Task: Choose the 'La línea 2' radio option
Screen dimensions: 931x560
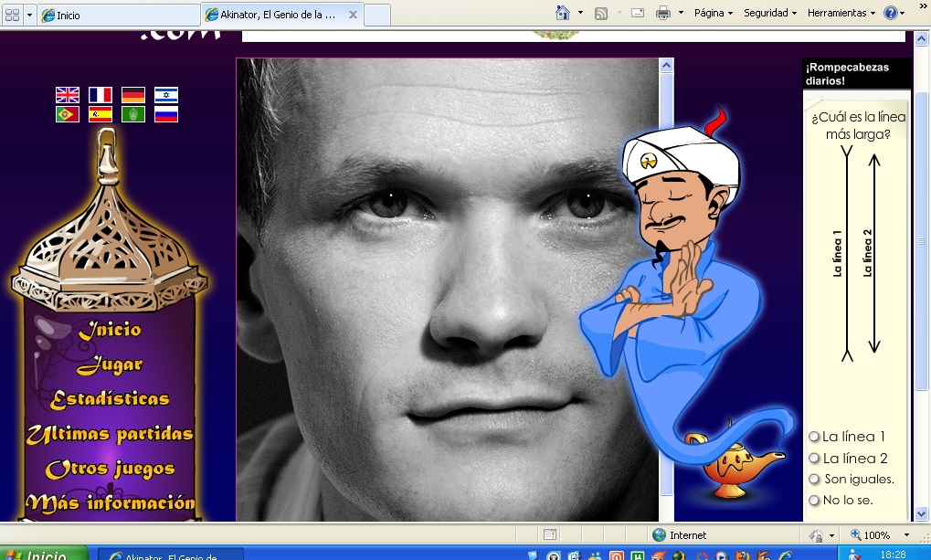Action: [813, 459]
